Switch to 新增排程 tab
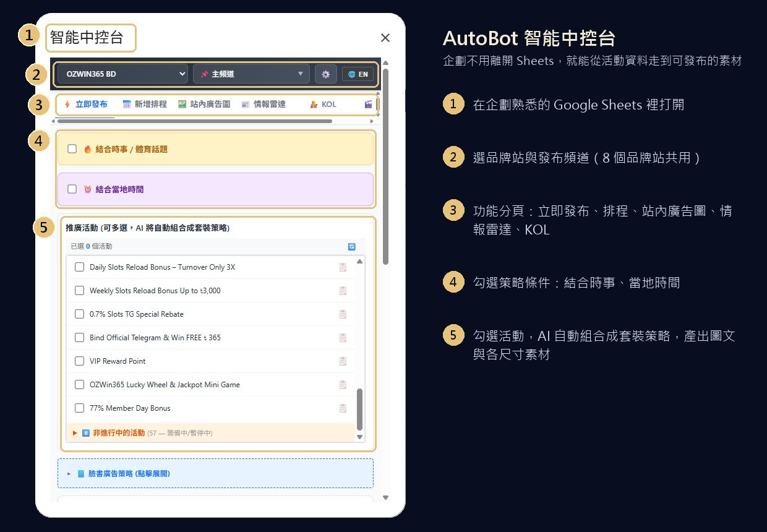The height and width of the screenshot is (532, 767). 145,104
